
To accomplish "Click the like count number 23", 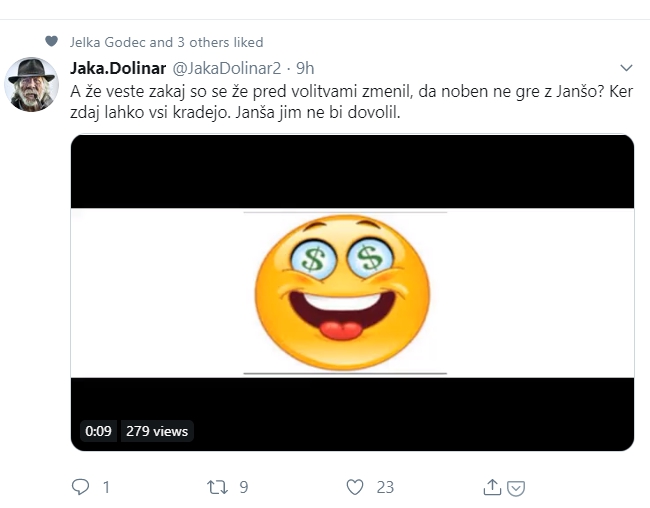I will tap(385, 487).
